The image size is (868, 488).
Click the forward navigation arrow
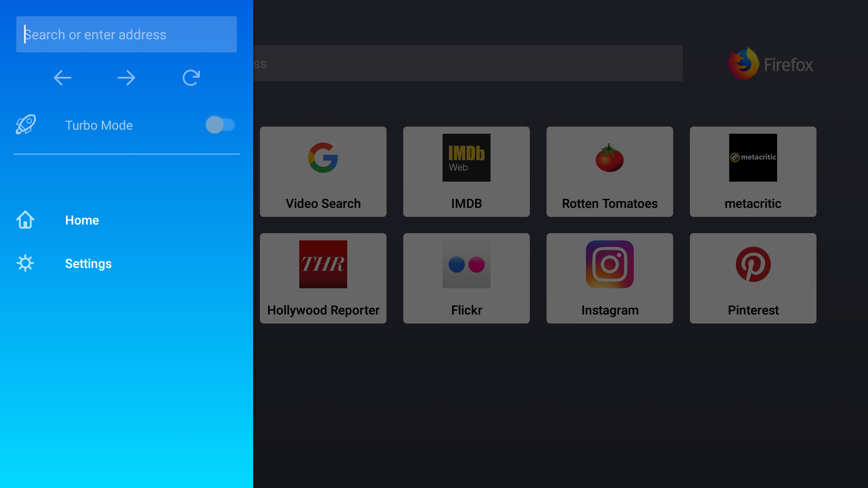pyautogui.click(x=127, y=77)
